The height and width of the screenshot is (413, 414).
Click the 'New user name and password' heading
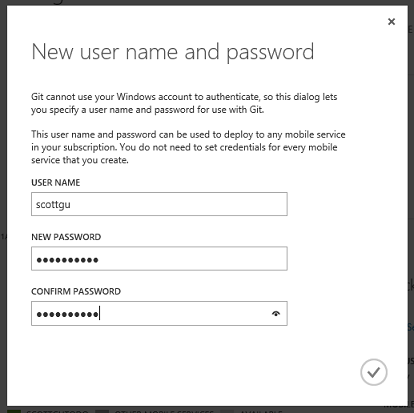coord(173,52)
